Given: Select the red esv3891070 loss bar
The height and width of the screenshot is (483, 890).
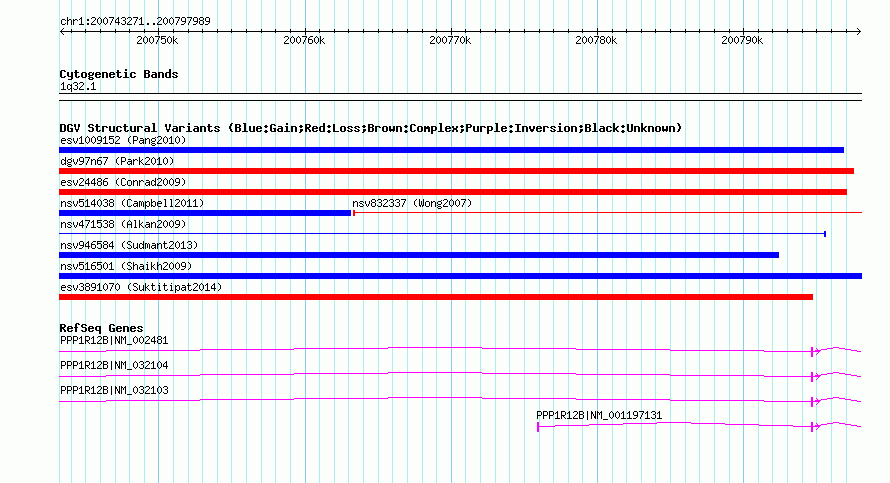Looking at the screenshot, I should point(436,297).
